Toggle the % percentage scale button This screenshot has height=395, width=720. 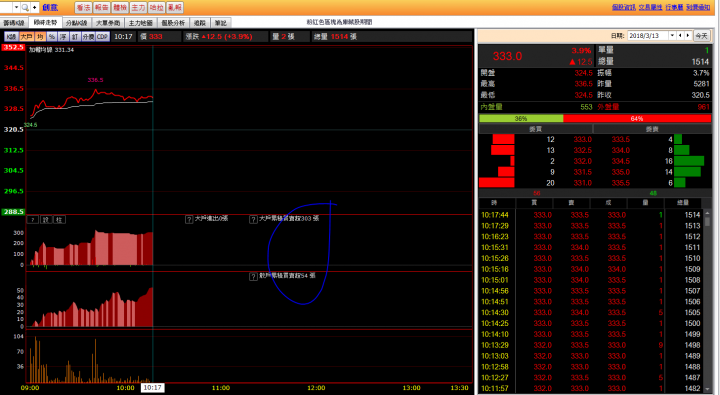[52, 36]
